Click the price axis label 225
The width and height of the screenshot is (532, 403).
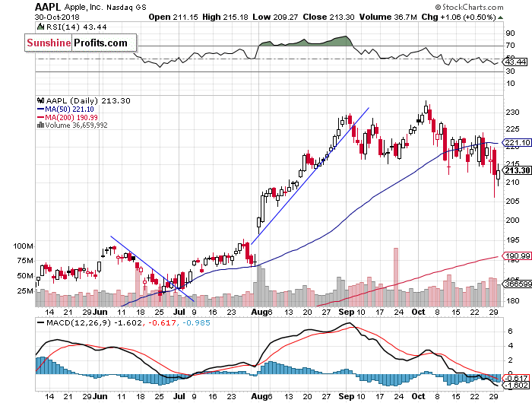click(x=512, y=129)
